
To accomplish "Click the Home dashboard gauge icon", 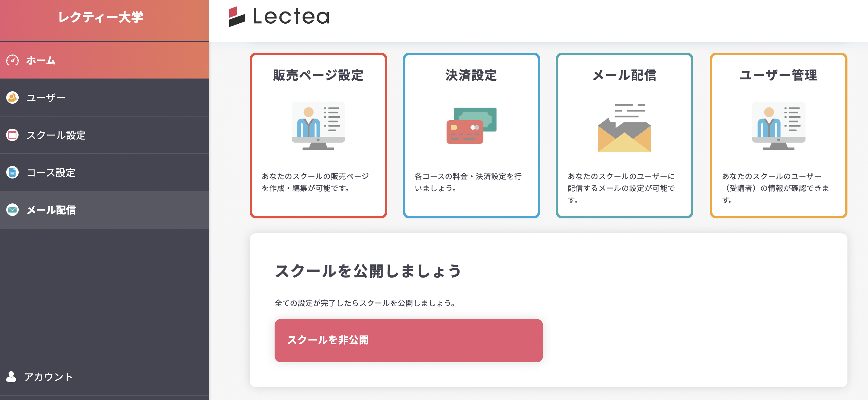I will point(12,61).
